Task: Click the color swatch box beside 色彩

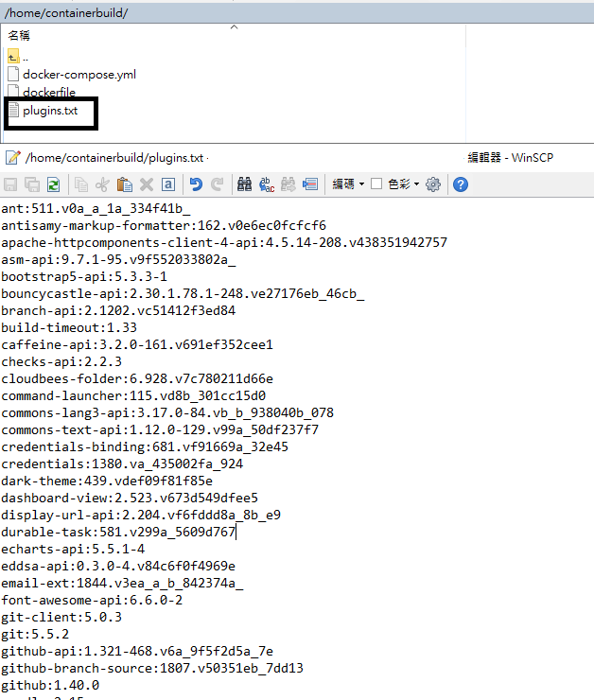Action: pos(376,184)
